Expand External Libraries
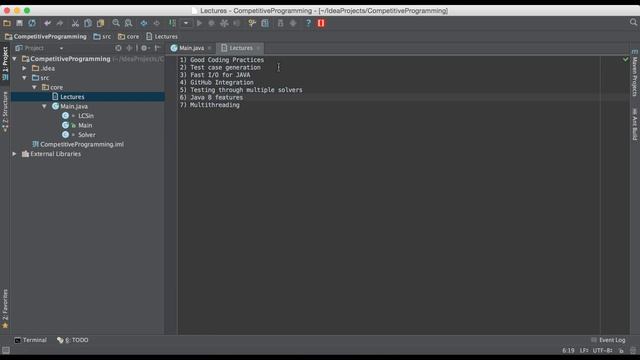Screen dimensions: 640x360 14,154
